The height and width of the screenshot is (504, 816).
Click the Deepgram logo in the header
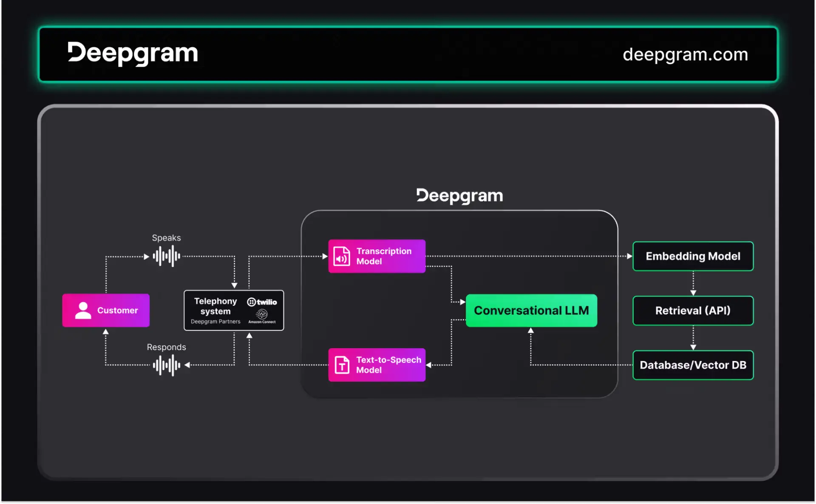[x=133, y=53]
